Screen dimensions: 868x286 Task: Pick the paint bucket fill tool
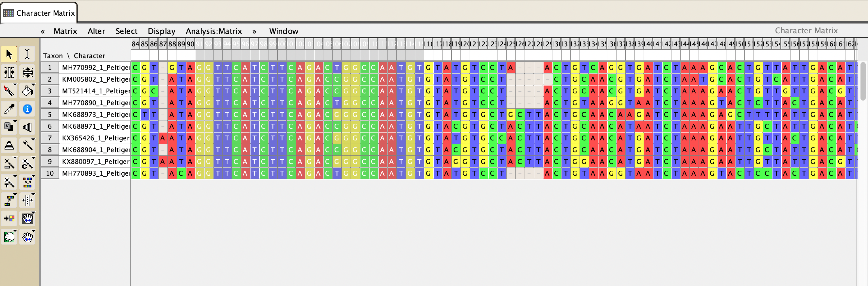(x=27, y=91)
